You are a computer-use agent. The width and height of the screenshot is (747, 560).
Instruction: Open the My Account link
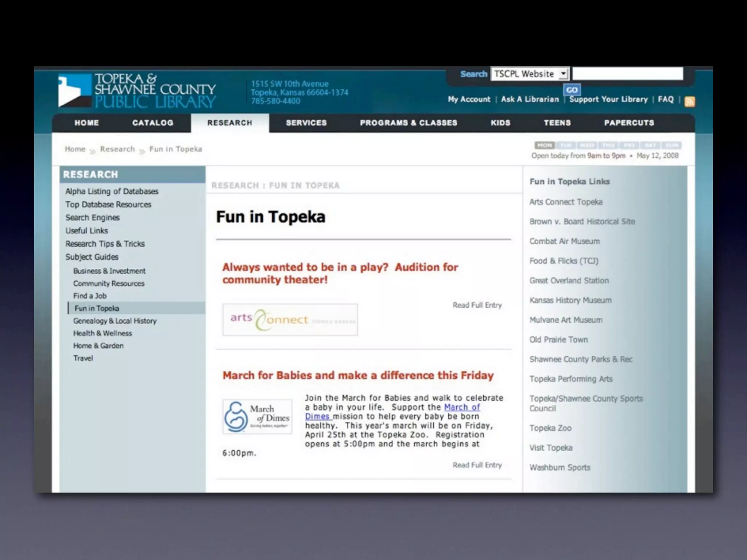click(x=469, y=99)
